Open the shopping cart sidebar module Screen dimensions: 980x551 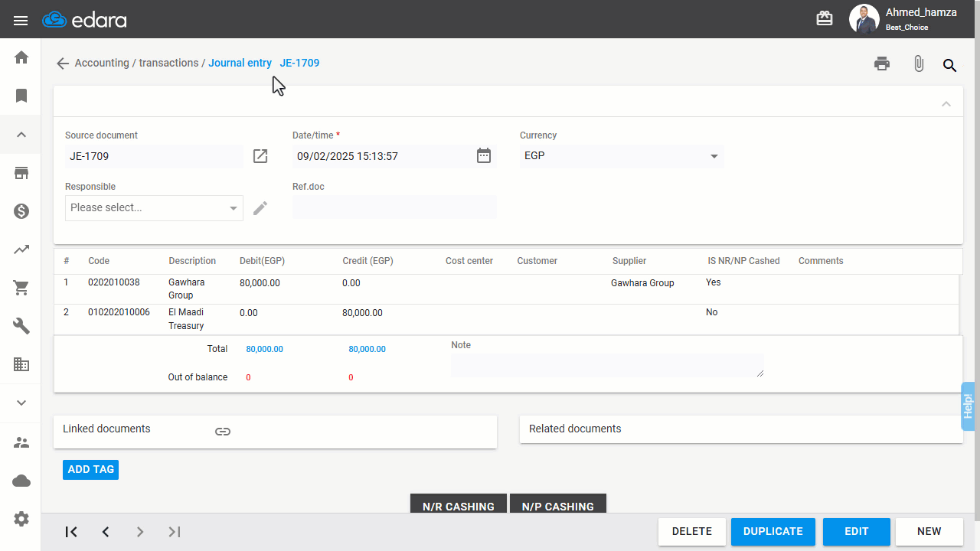point(21,288)
